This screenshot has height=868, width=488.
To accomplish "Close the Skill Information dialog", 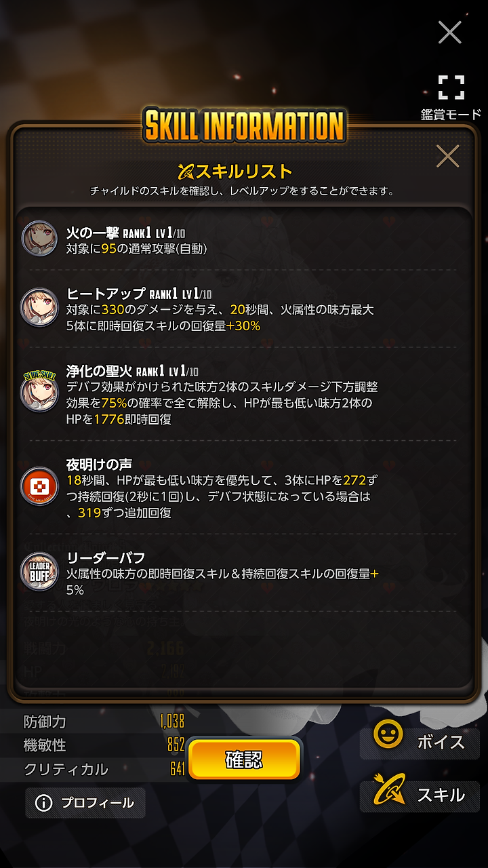I will point(448,157).
